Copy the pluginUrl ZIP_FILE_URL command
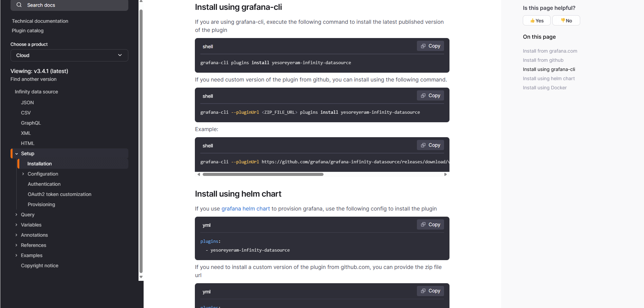 430,95
